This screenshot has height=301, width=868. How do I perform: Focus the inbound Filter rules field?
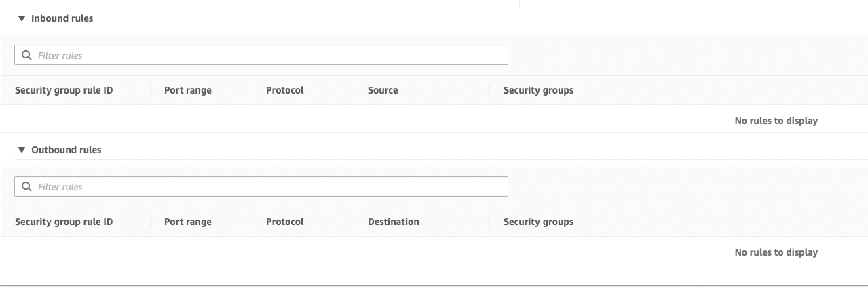271,56
